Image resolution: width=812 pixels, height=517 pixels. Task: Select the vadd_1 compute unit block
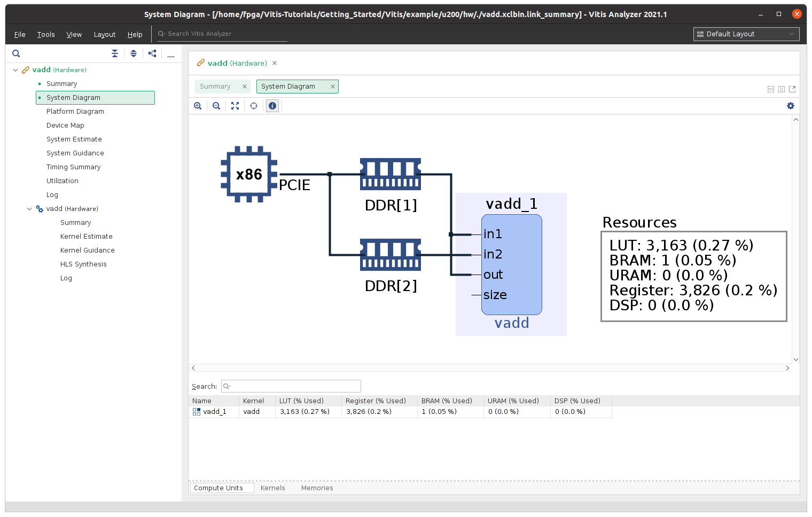(x=512, y=264)
